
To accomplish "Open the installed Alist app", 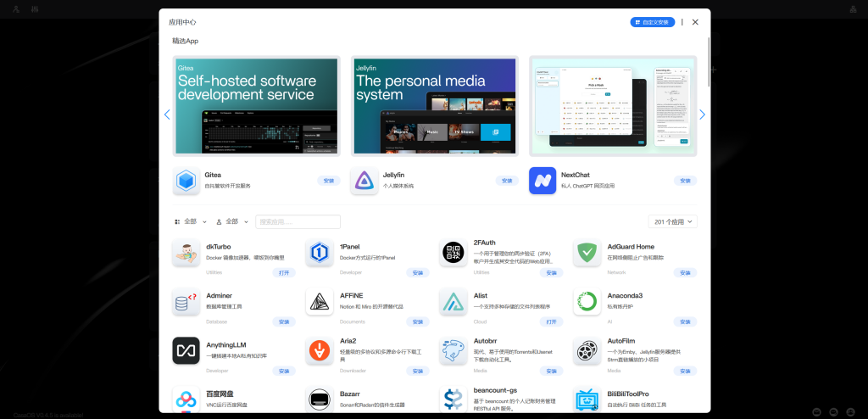I will click(x=552, y=322).
